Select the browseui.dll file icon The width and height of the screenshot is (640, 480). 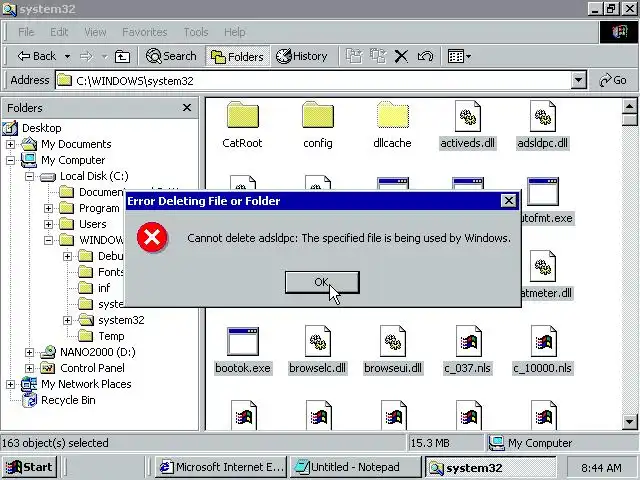(x=393, y=341)
